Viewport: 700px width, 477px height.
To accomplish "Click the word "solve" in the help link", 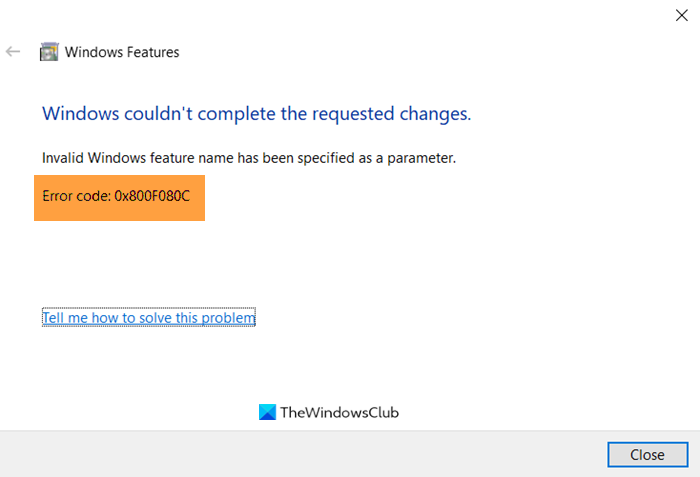I will point(173,318).
